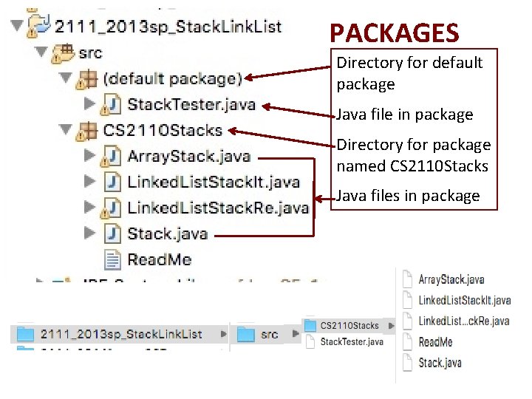
Task: Select the src folder in Finder column
Action: (x=269, y=334)
